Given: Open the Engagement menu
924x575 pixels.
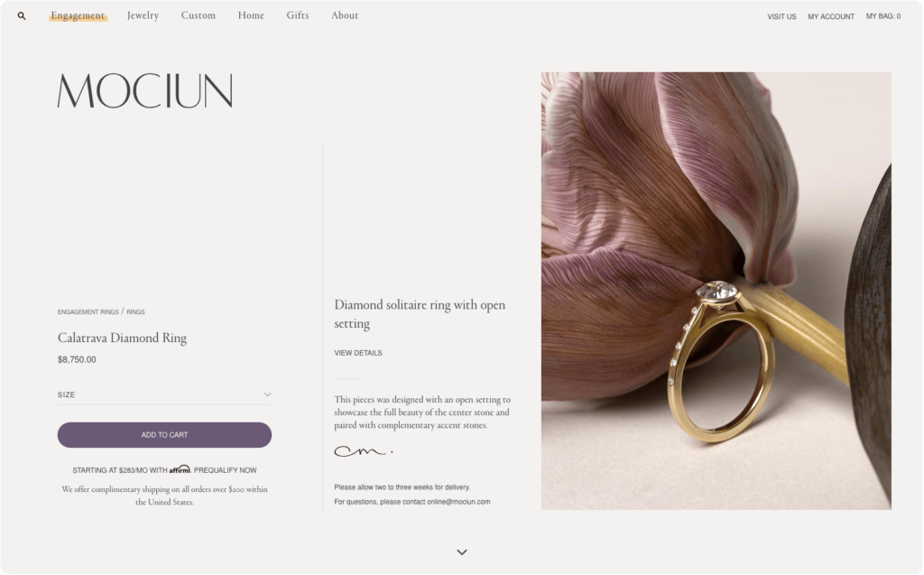Looking at the screenshot, I should pyautogui.click(x=78, y=16).
